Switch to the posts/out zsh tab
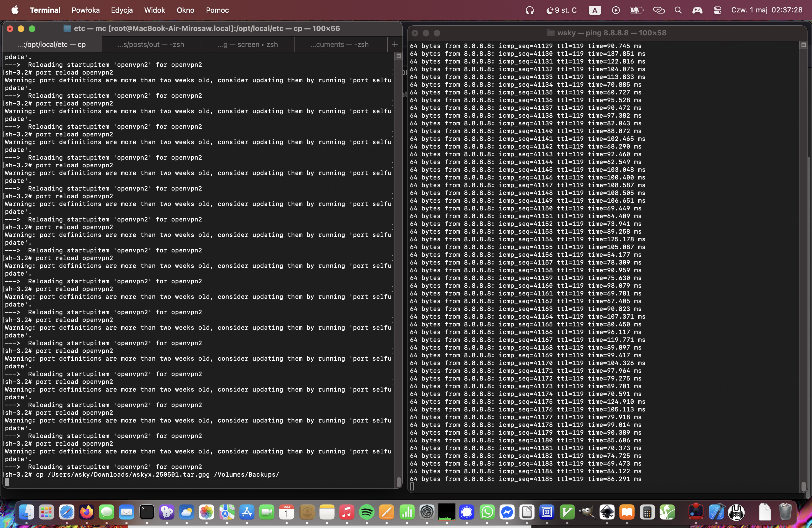The image size is (812, 528). point(151,44)
